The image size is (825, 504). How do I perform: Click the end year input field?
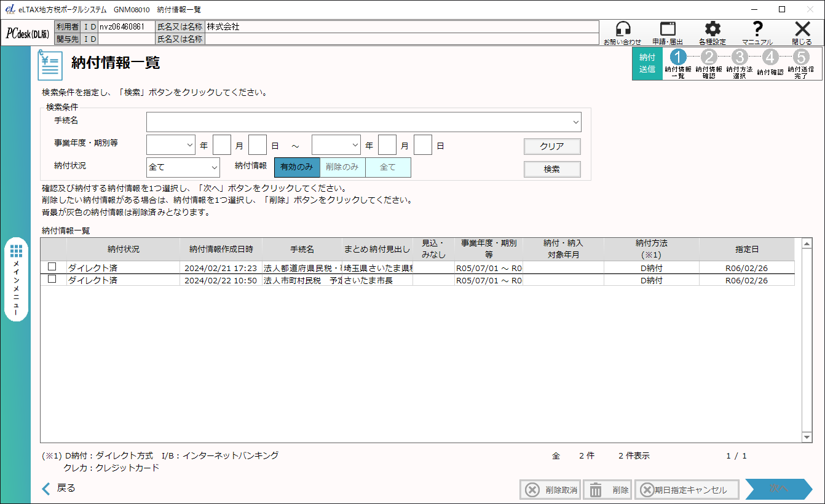pyautogui.click(x=387, y=145)
